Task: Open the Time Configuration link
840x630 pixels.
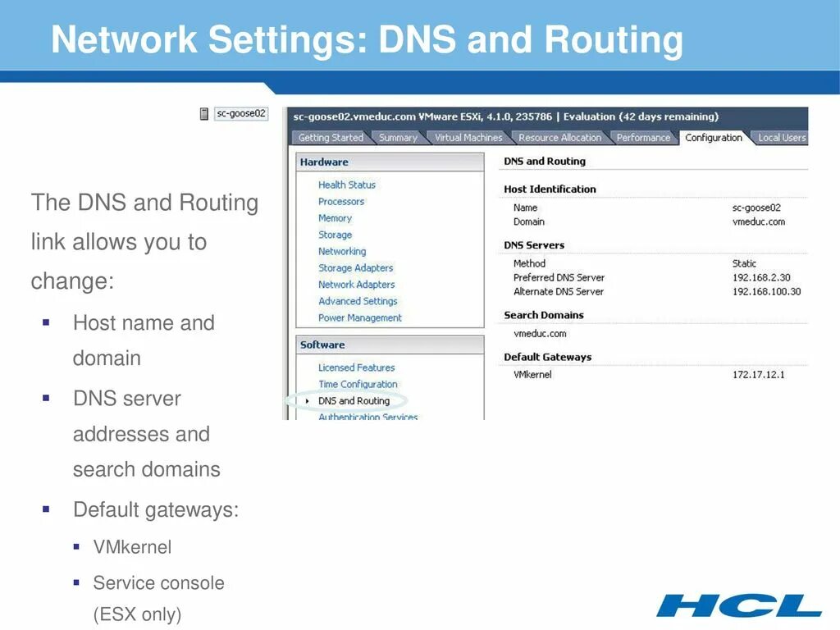Action: click(358, 384)
